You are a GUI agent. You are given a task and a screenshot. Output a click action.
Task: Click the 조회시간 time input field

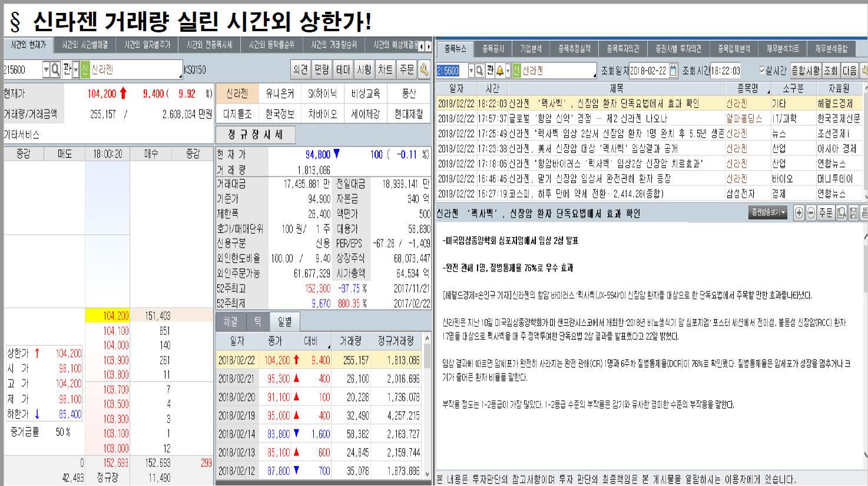click(x=725, y=71)
